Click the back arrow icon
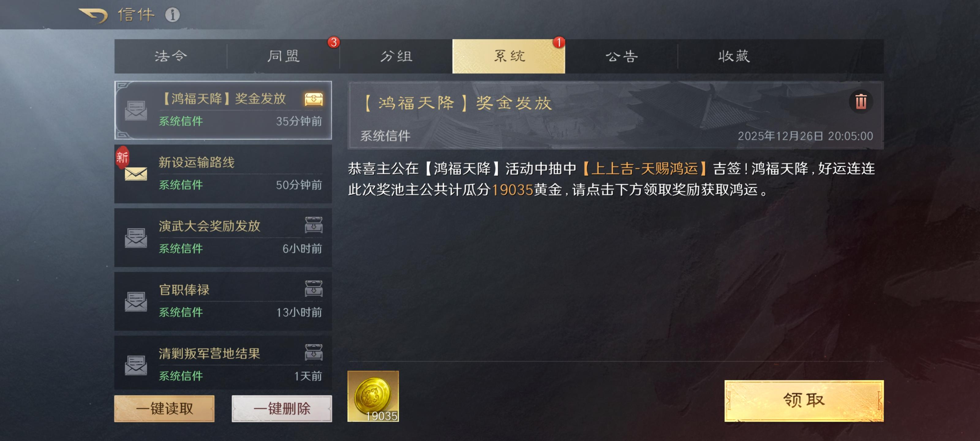The width and height of the screenshot is (980, 441). [93, 16]
